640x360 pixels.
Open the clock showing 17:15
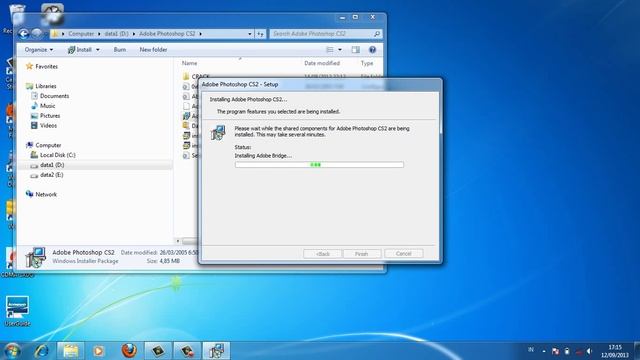[614, 351]
